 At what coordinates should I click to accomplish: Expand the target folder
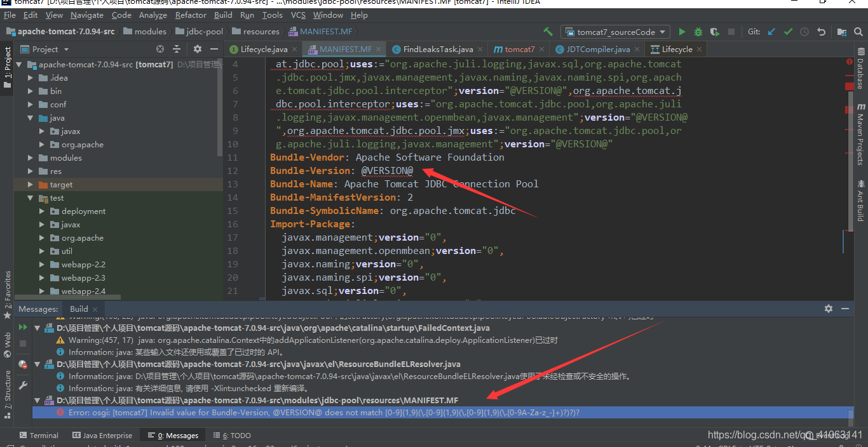click(x=30, y=185)
